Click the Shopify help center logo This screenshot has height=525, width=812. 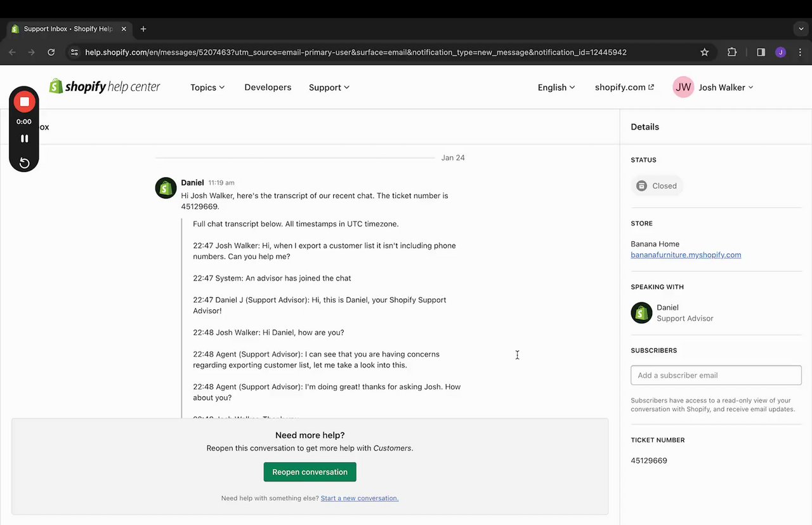105,87
